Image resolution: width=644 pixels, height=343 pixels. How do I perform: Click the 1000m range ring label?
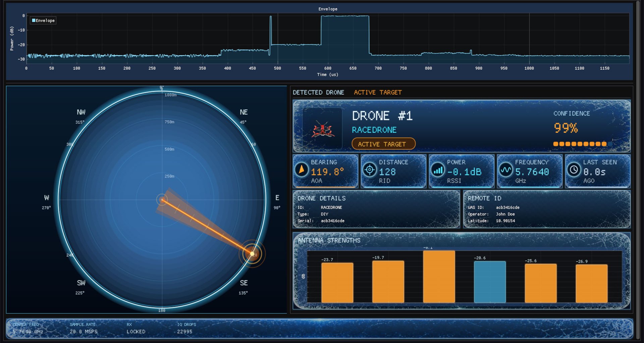170,95
